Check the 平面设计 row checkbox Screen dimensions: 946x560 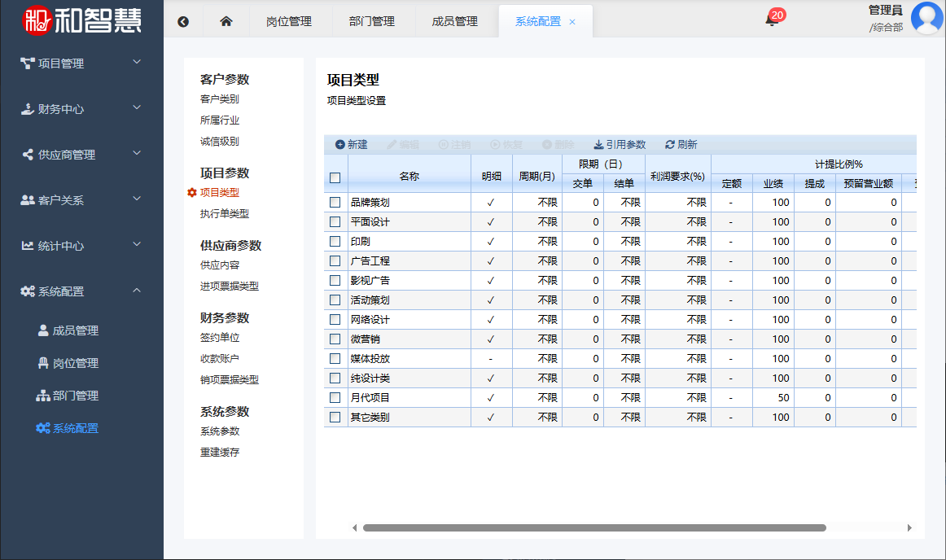(x=335, y=221)
